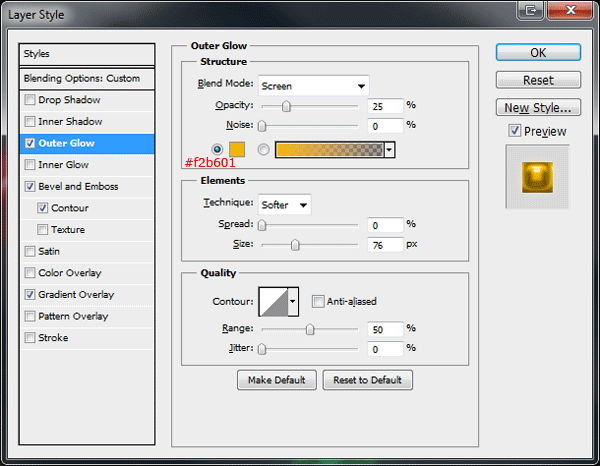Enable the Texture checkbox
This screenshot has width=600, height=466.
[x=42, y=230]
